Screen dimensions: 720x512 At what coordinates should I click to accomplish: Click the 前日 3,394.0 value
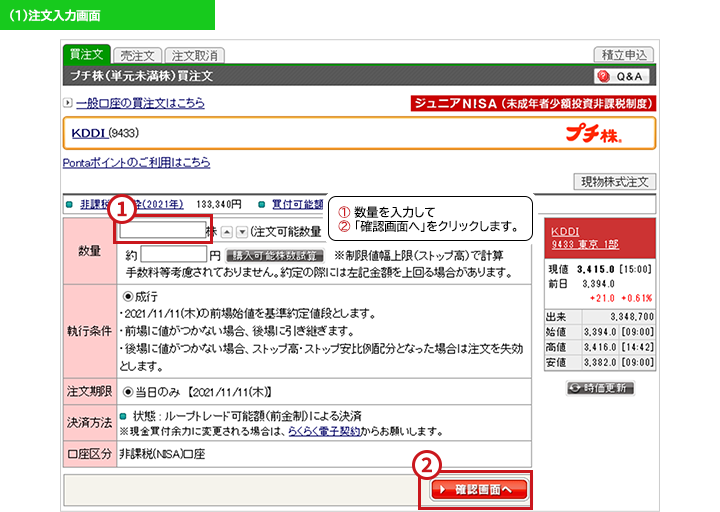[x=598, y=284]
